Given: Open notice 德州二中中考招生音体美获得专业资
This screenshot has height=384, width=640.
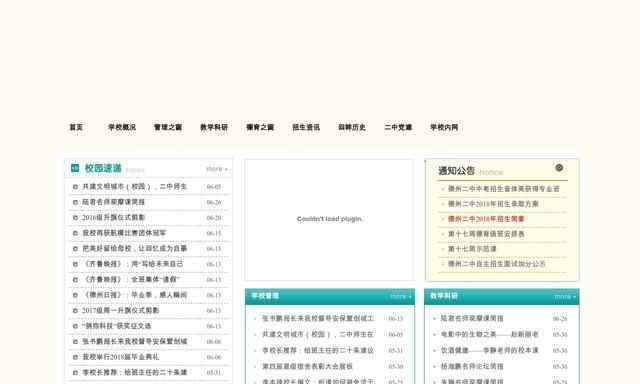Looking at the screenshot, I should 504,189.
